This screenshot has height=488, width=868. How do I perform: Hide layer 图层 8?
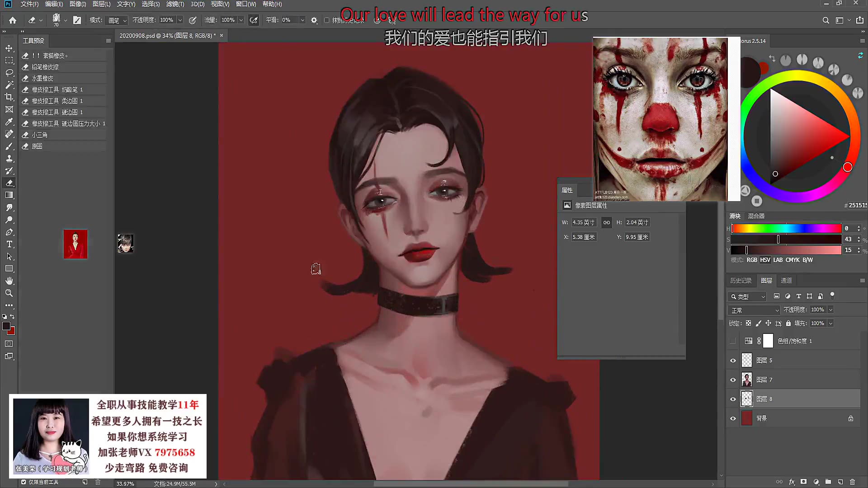point(733,399)
